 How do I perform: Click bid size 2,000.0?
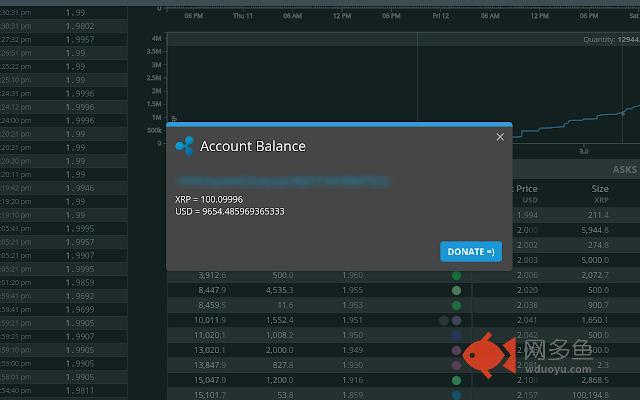280,350
